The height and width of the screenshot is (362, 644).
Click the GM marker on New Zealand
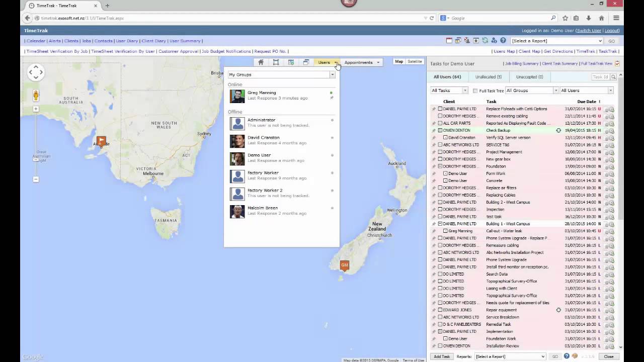click(x=344, y=265)
